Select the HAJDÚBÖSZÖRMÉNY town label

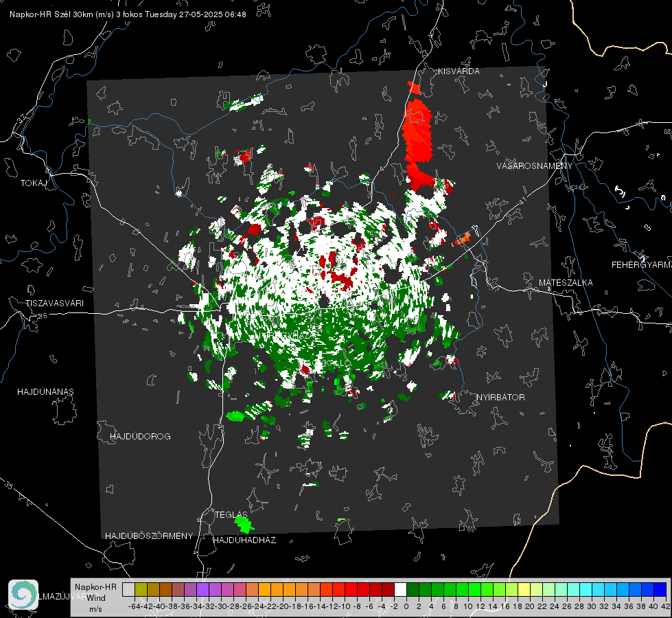[x=149, y=536]
